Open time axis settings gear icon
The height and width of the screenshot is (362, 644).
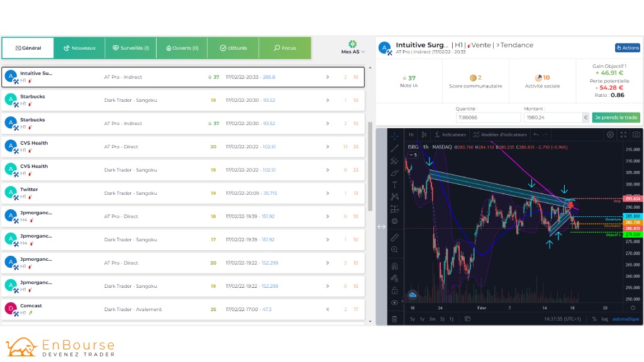[x=633, y=308]
